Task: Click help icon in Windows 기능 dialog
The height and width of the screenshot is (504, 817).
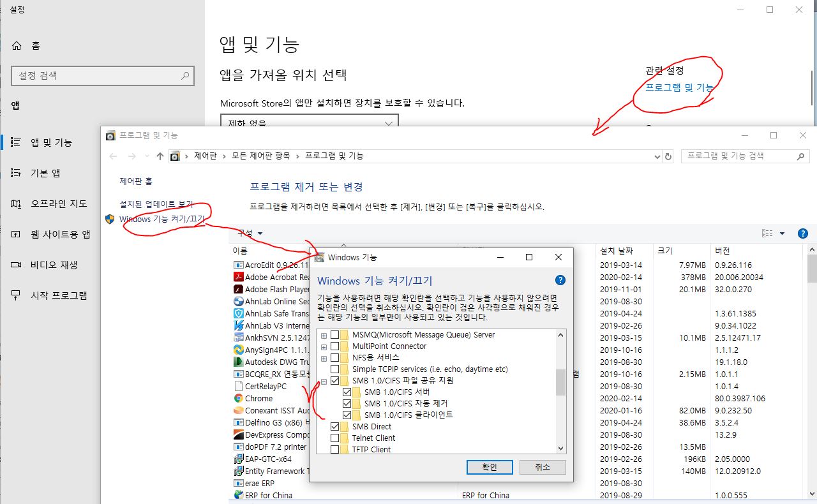Action: point(560,280)
